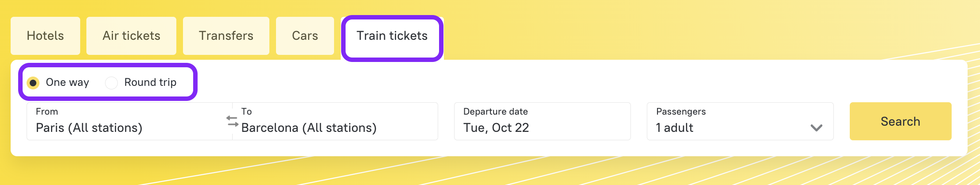Click the From field label

47,112
